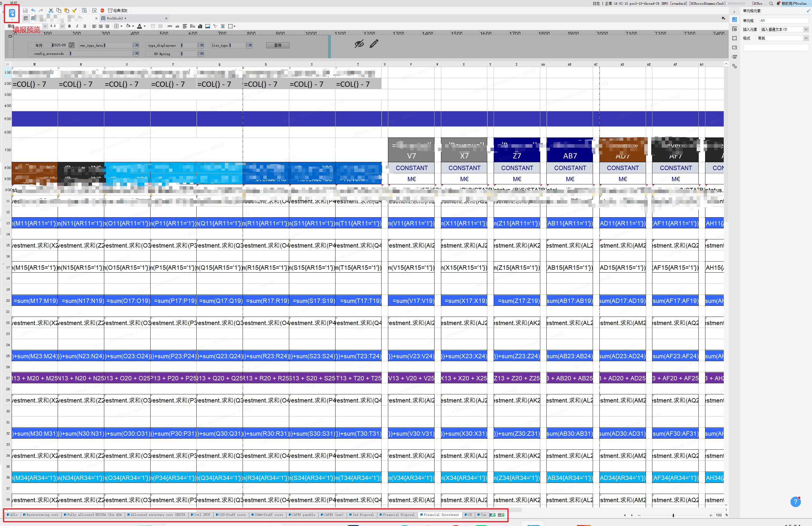This screenshot has height=526, width=812.
Task: Toggle bold formatting
Action: coord(70,26)
